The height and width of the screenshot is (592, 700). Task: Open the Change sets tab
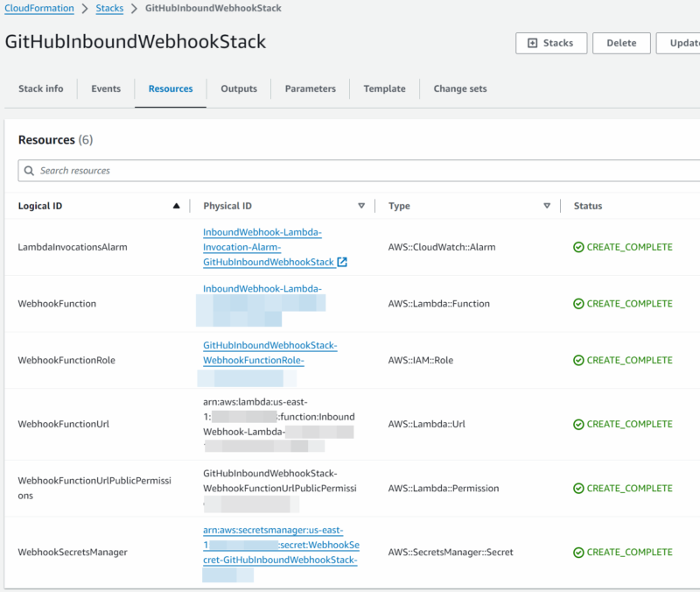point(460,88)
